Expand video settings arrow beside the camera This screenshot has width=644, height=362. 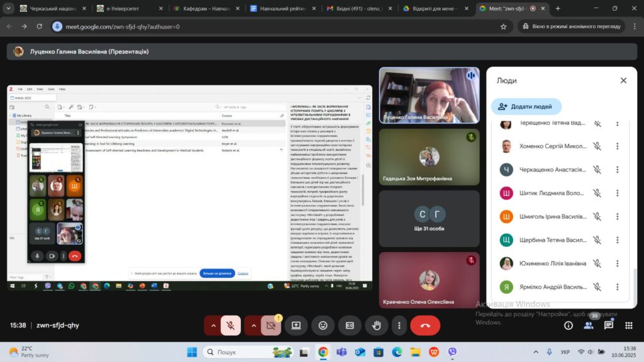(253, 326)
